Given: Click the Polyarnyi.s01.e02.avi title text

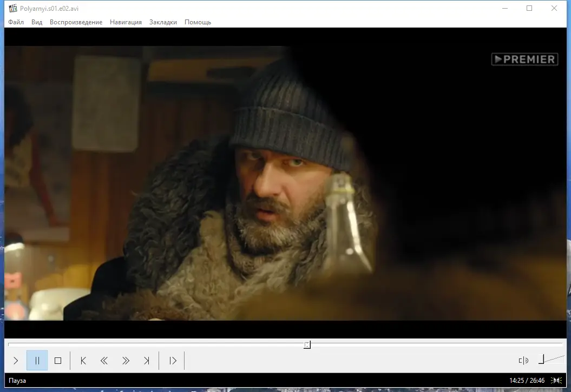Looking at the screenshot, I should point(49,8).
